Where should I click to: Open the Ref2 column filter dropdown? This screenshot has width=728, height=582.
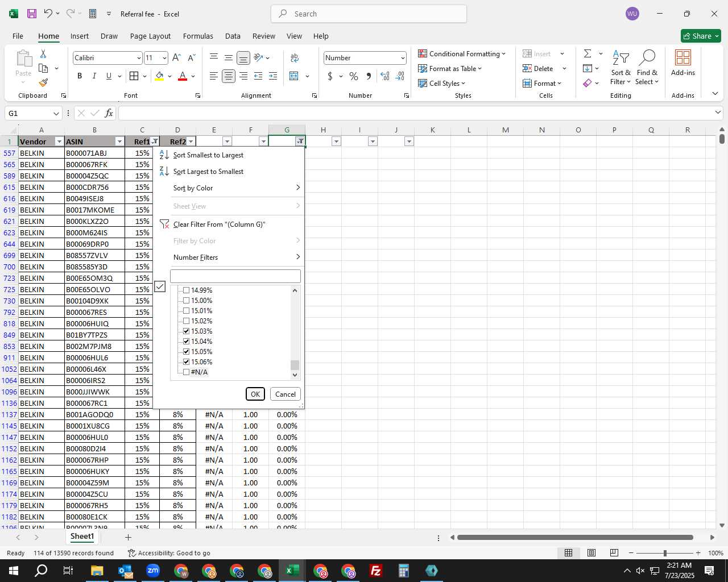[x=191, y=142]
